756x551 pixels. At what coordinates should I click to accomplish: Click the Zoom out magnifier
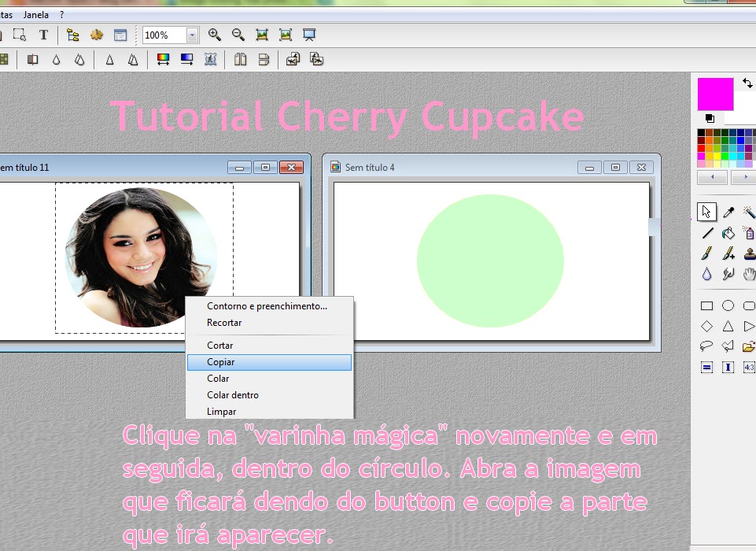(238, 35)
